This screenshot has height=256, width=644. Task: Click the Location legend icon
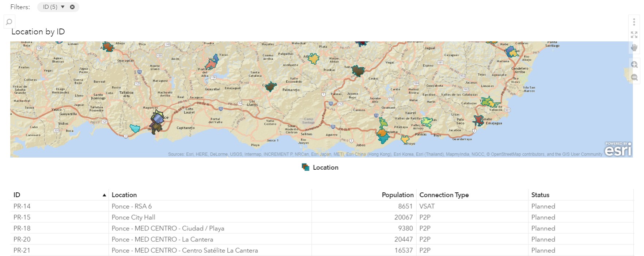pos(306,167)
